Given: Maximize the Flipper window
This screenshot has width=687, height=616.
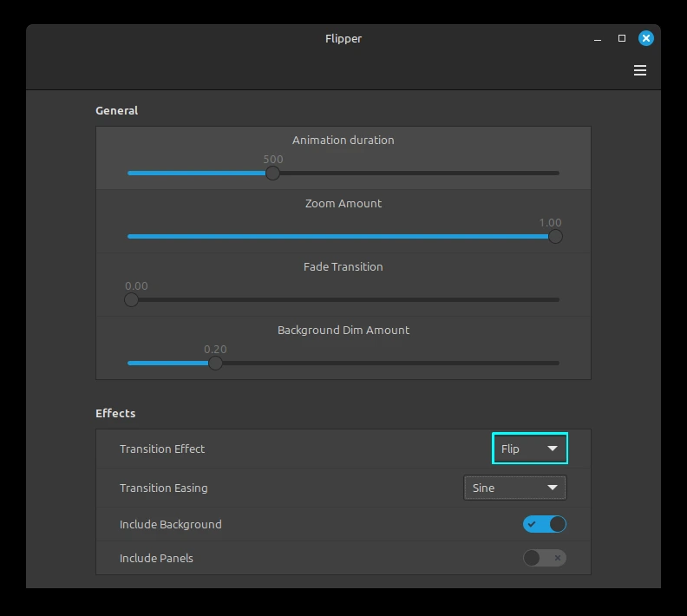Looking at the screenshot, I should tap(622, 38).
